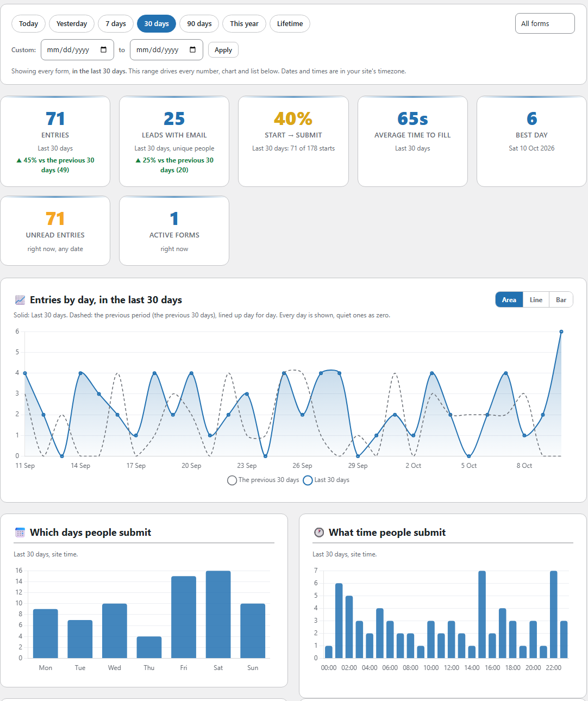588x701 pixels.
Task: Click the '45% vs the previous 30 days' text
Action: coord(55,165)
